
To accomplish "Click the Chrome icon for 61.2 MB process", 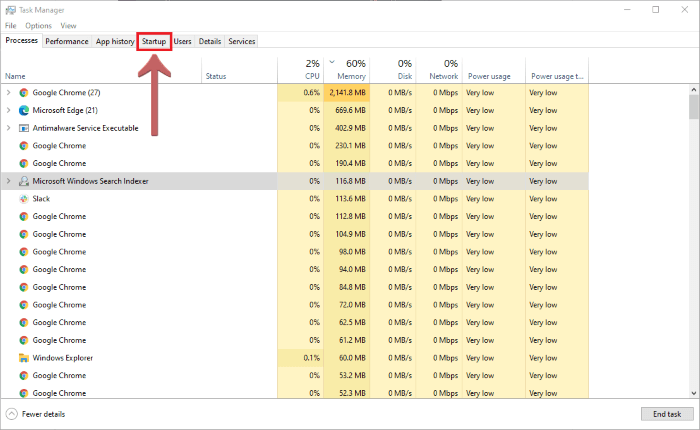I will click(24, 340).
